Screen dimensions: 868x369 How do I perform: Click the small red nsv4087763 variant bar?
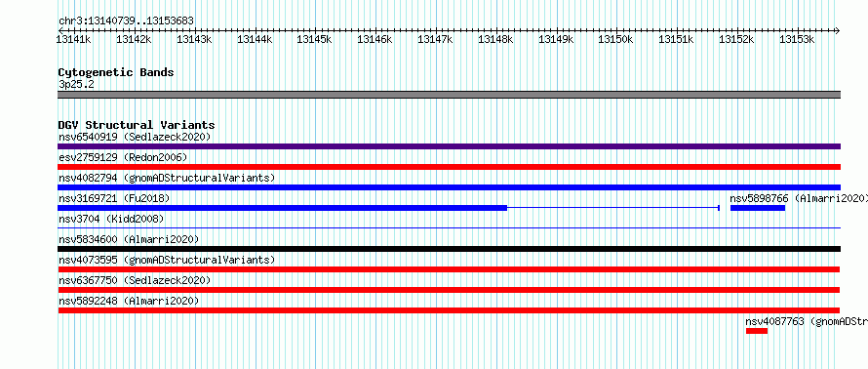(757, 331)
